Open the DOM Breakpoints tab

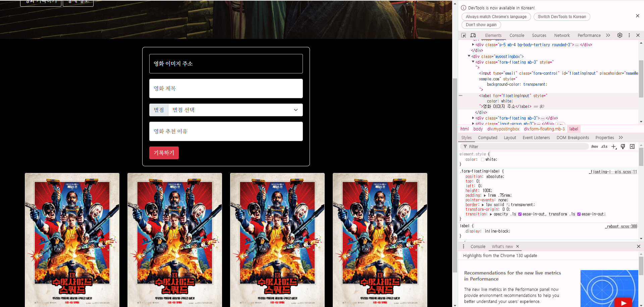pos(573,137)
